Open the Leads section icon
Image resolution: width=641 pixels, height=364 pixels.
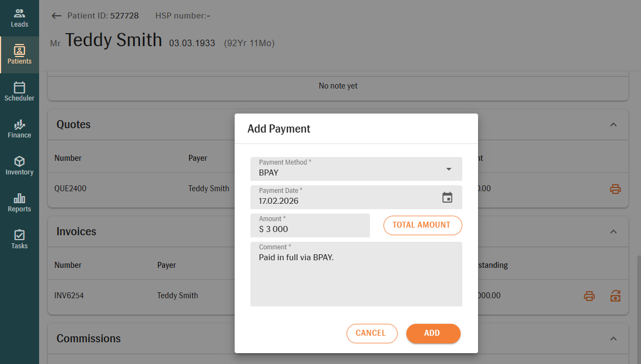point(20,13)
